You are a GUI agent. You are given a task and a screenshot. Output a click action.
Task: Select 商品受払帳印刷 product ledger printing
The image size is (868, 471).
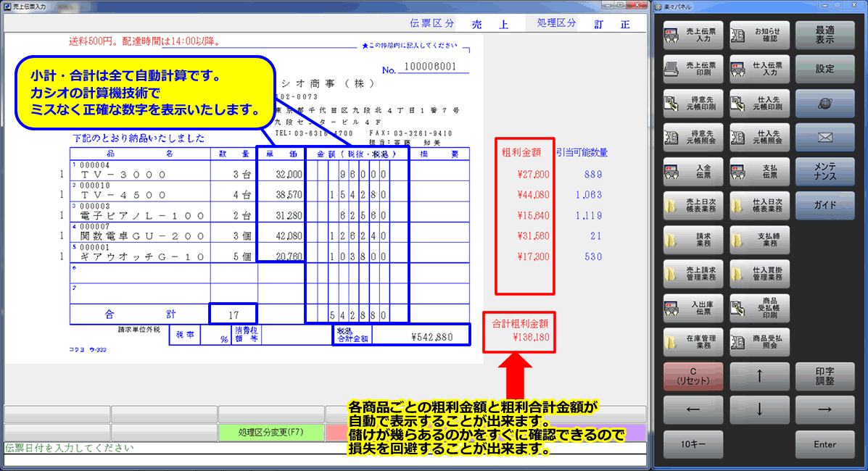[x=759, y=307]
